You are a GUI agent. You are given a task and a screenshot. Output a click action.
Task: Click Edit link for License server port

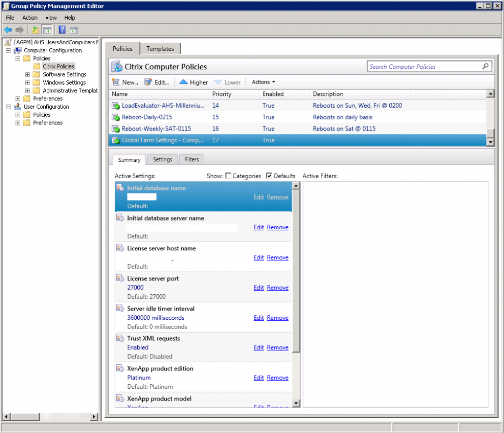[259, 288]
